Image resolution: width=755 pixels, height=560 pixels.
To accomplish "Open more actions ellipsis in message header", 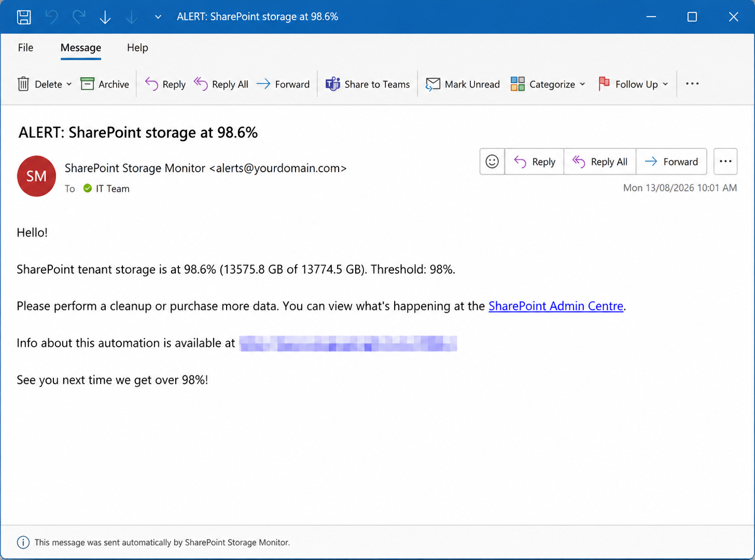I will [x=725, y=162].
